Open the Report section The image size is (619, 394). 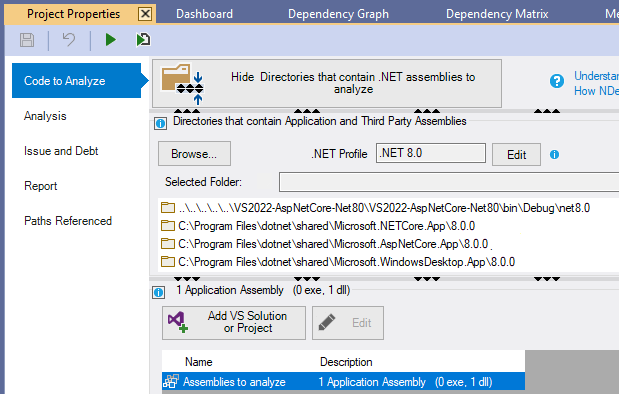[x=41, y=186]
